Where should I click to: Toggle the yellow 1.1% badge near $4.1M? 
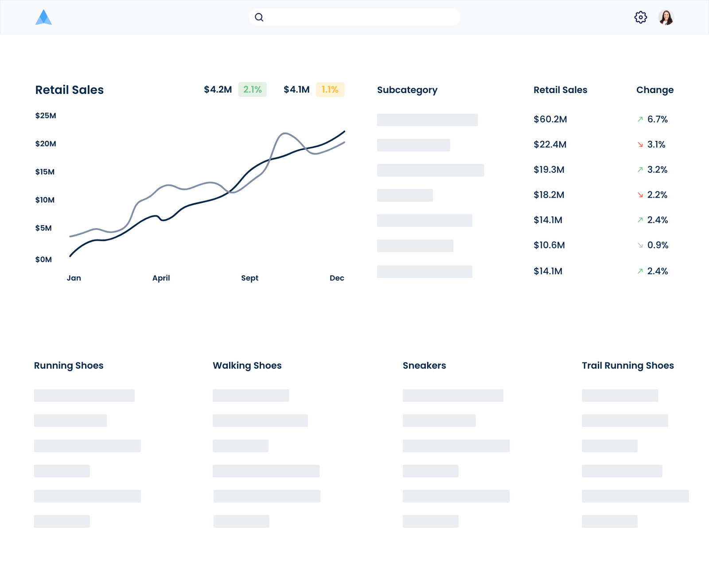click(329, 89)
